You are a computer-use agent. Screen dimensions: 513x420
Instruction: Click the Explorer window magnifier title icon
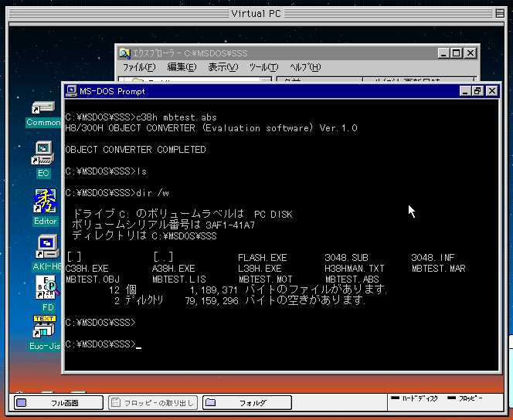point(124,53)
